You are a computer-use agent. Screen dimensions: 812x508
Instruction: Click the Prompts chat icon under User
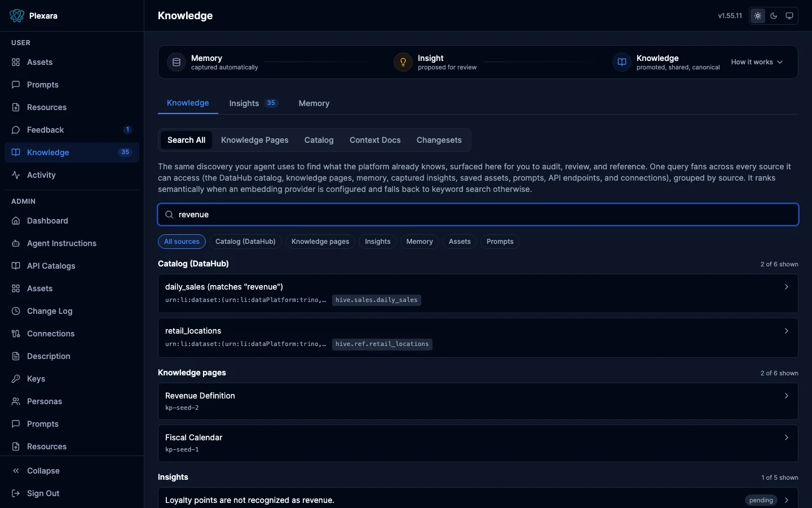pyautogui.click(x=16, y=85)
